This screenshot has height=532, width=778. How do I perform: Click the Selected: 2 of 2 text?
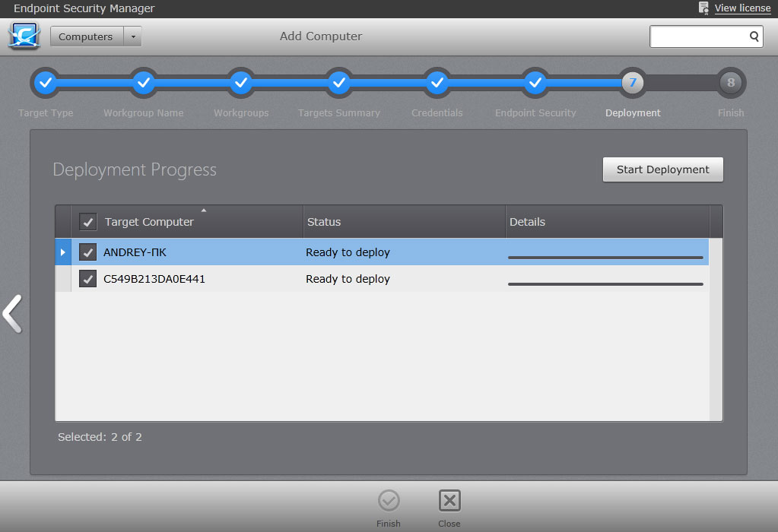click(x=100, y=437)
